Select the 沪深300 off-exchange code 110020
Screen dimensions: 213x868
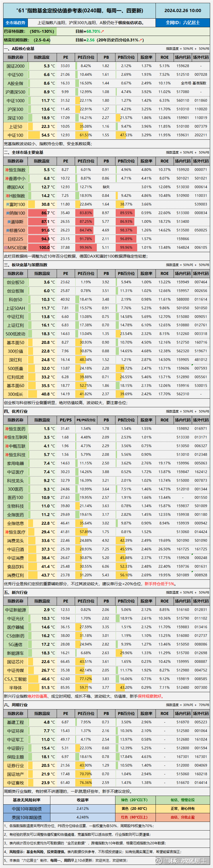pos(200,109)
